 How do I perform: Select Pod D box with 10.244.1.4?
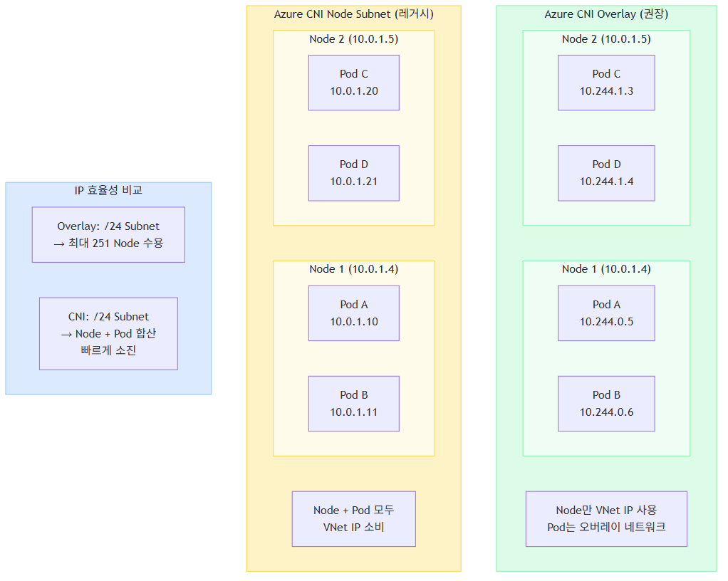pos(606,173)
